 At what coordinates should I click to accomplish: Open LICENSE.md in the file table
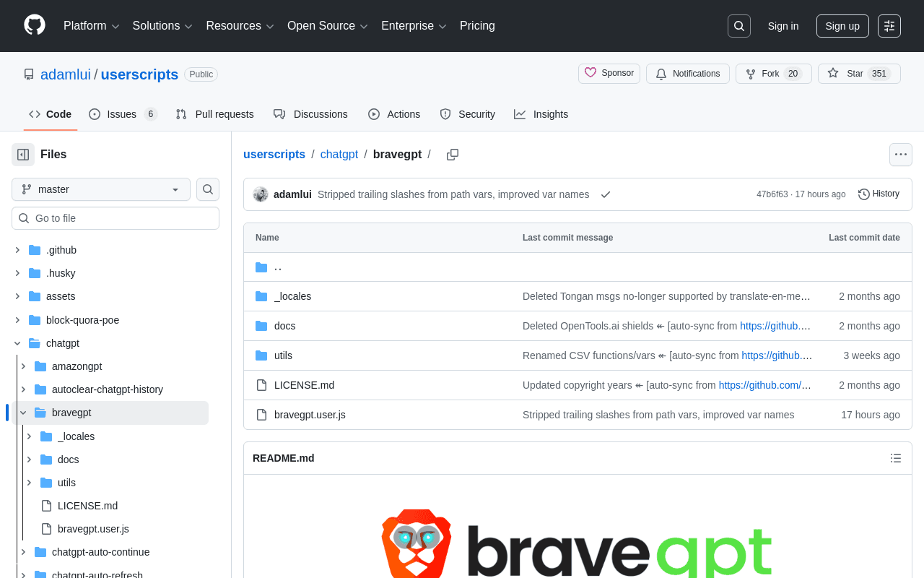[304, 385]
